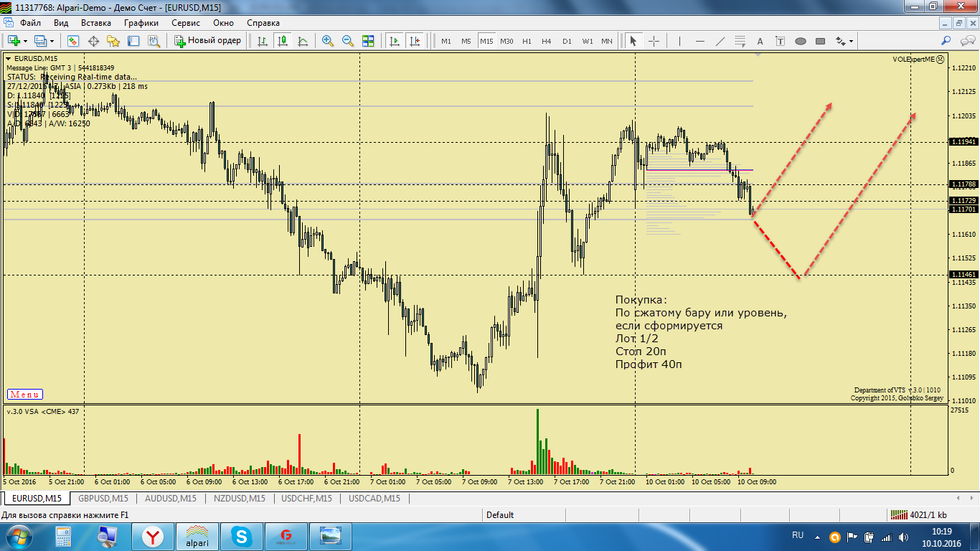
Task: Switch to the GBPUSD,M15 chart tab
Action: click(103, 498)
